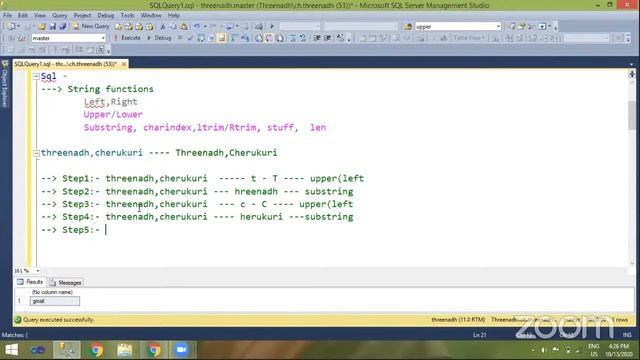Click the Save All icon
The height and width of the screenshot is (360, 640).
(x=62, y=27)
